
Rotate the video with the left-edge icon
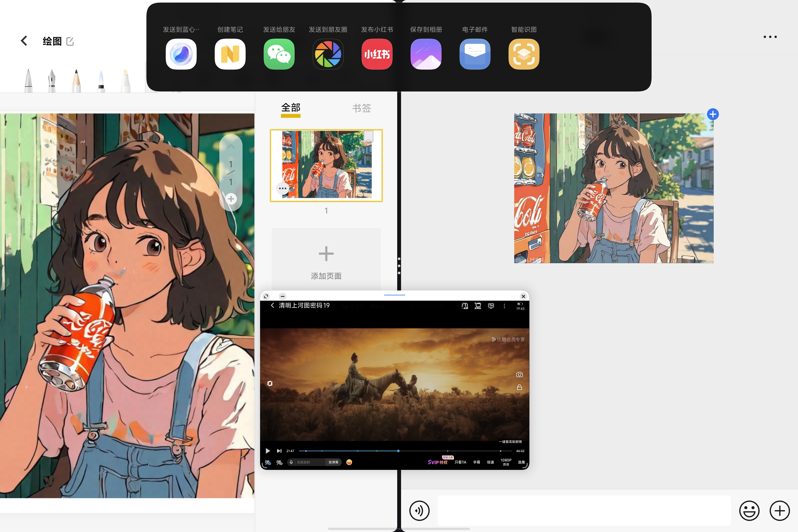[x=270, y=383]
